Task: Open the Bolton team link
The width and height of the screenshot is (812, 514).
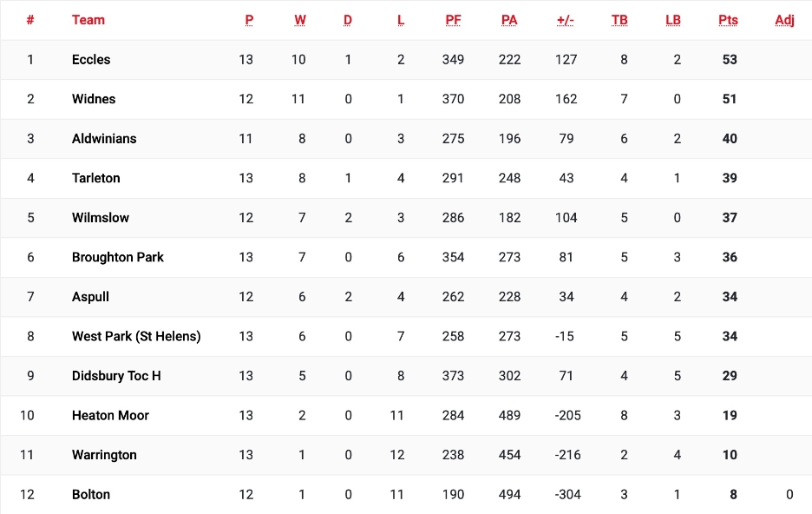Action: (91, 495)
